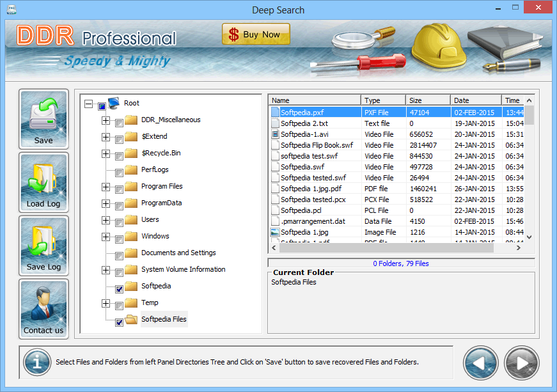Sort file list by Type column
The width and height of the screenshot is (557, 392).
point(383,100)
